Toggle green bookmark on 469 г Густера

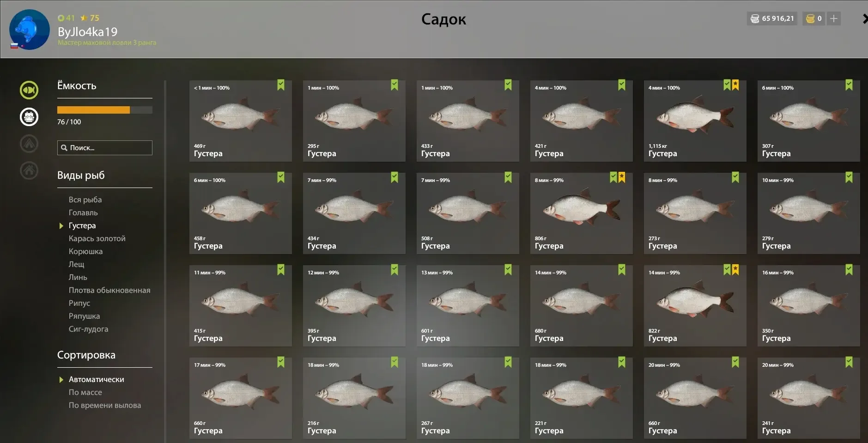click(x=281, y=85)
